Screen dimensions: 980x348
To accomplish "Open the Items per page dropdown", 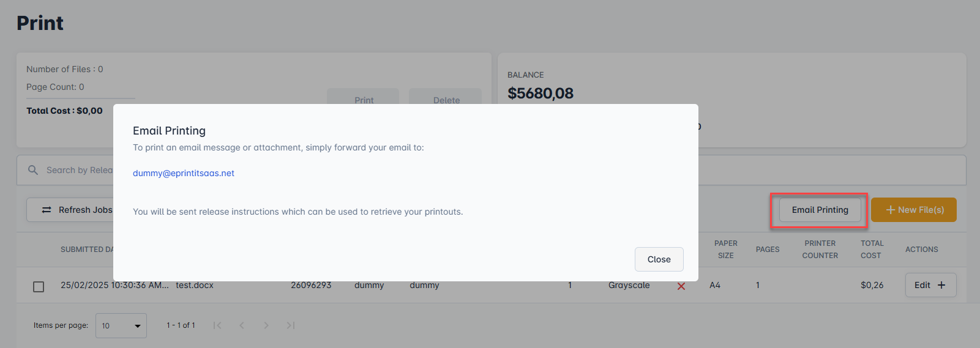I will tap(121, 325).
